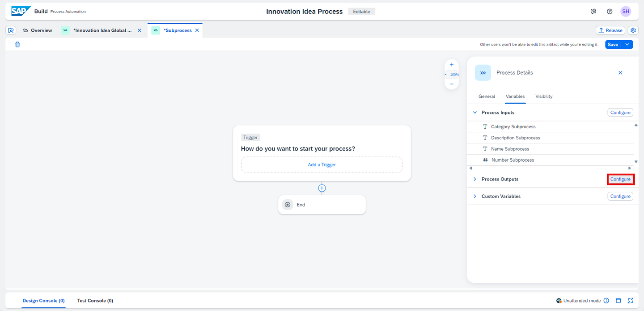Configure the Process Inputs
Image resolution: width=644 pixels, height=311 pixels.
tap(620, 113)
